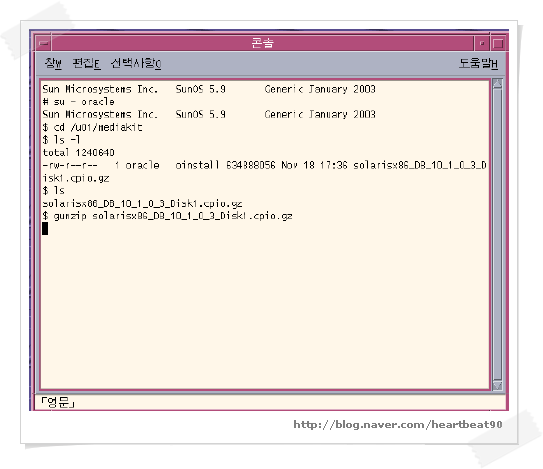Click the 'ls -l' command line
This screenshot has width=543, height=469.
coord(61,140)
